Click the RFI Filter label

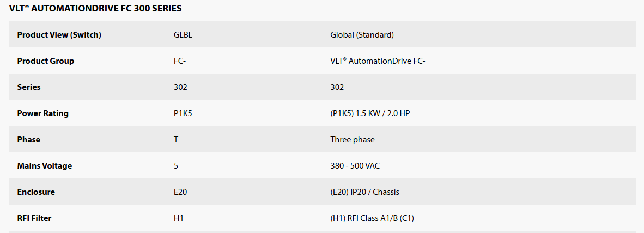pos(34,218)
